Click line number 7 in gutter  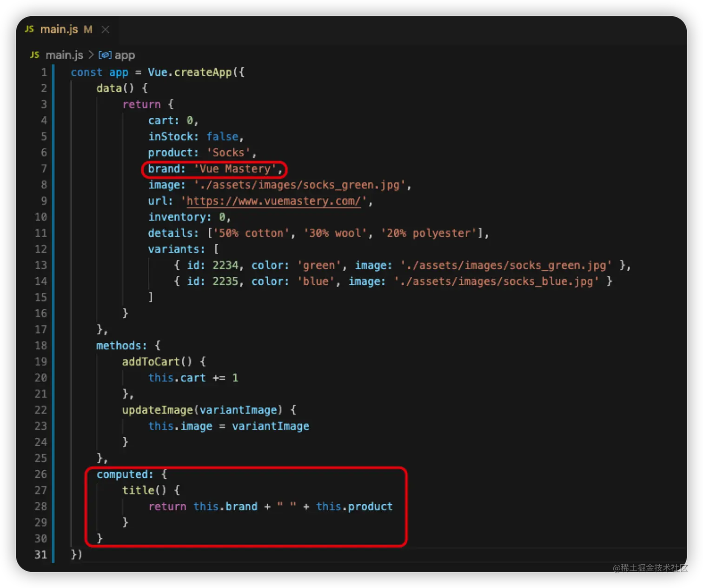pyautogui.click(x=44, y=168)
